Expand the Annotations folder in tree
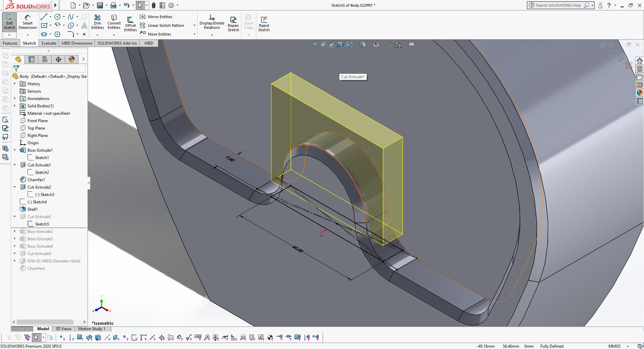 pyautogui.click(x=15, y=99)
